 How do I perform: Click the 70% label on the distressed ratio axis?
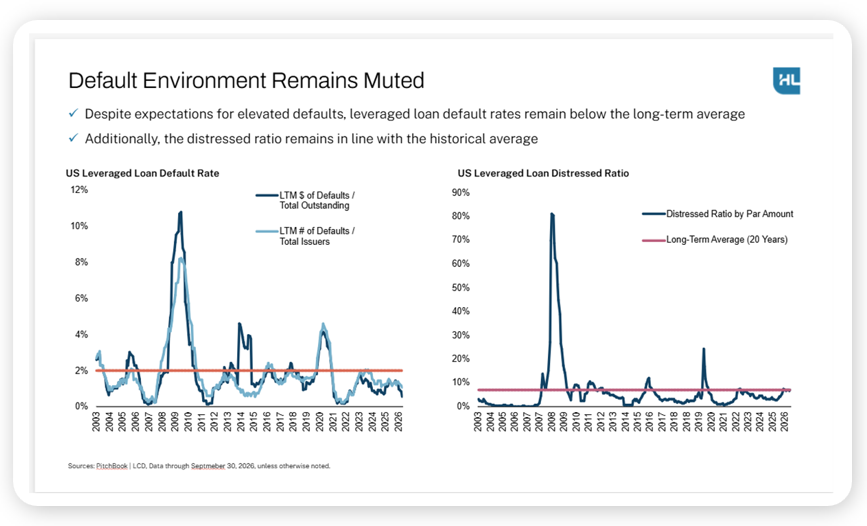click(x=461, y=239)
